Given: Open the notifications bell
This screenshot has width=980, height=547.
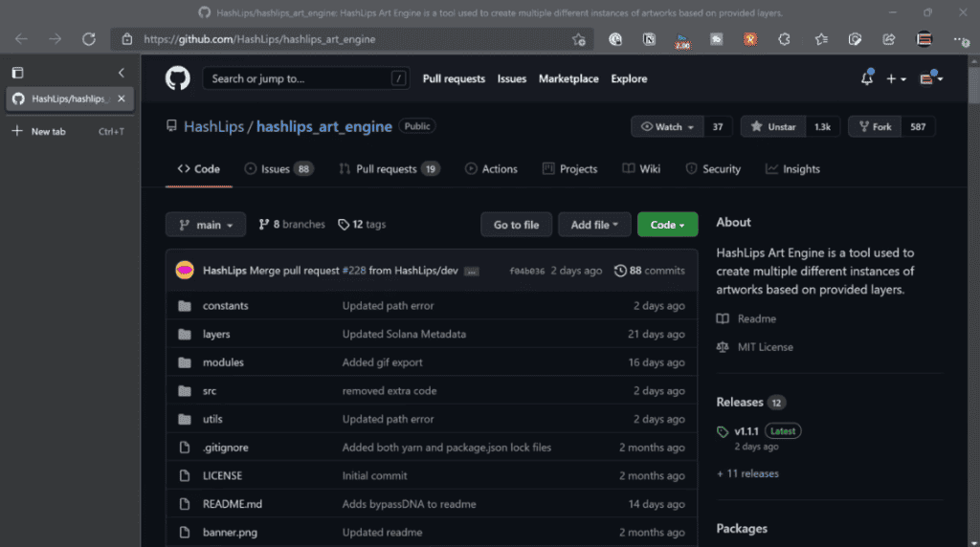Looking at the screenshot, I should click(867, 78).
